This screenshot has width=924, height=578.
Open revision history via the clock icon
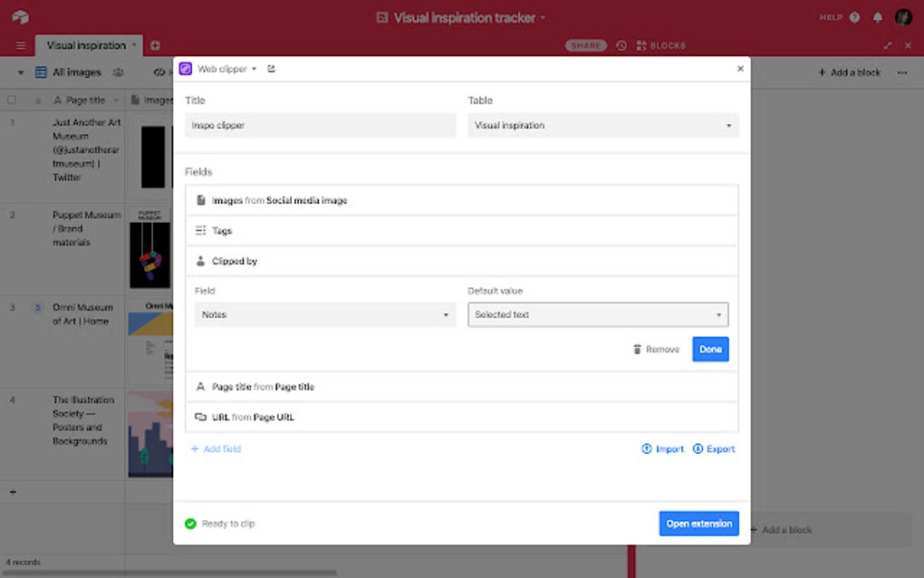(x=621, y=45)
